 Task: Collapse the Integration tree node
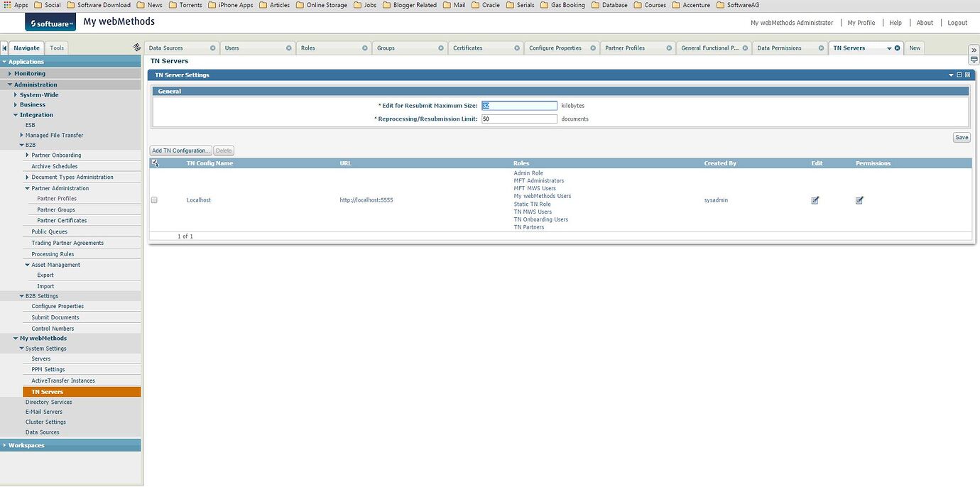[16, 115]
